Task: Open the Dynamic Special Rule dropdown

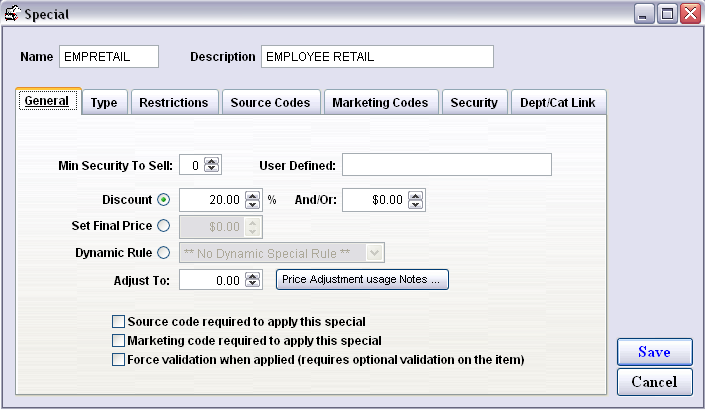Action: tap(374, 253)
